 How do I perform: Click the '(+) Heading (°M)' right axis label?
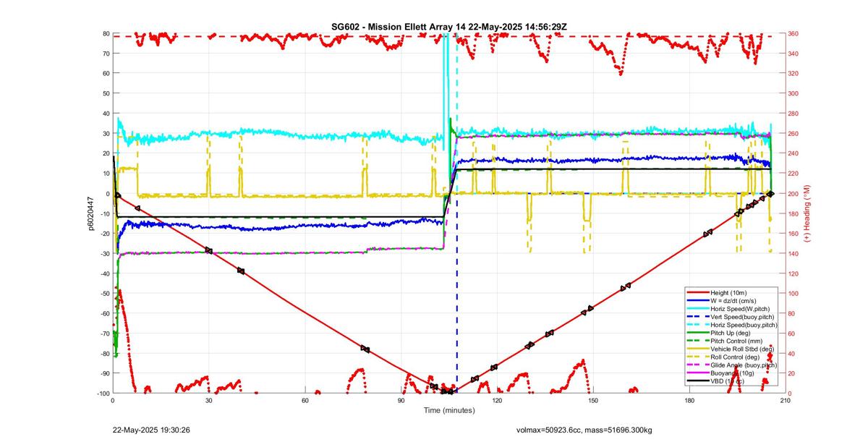(807, 213)
